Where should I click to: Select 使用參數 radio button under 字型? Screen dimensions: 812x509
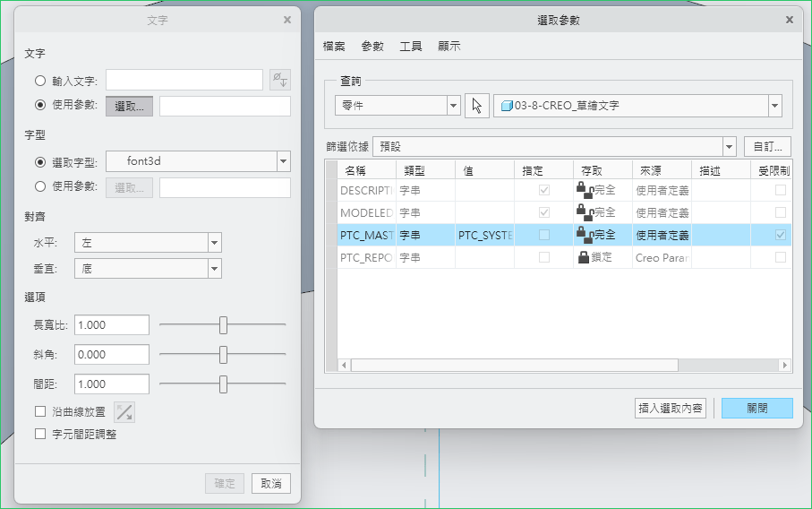(x=40, y=187)
